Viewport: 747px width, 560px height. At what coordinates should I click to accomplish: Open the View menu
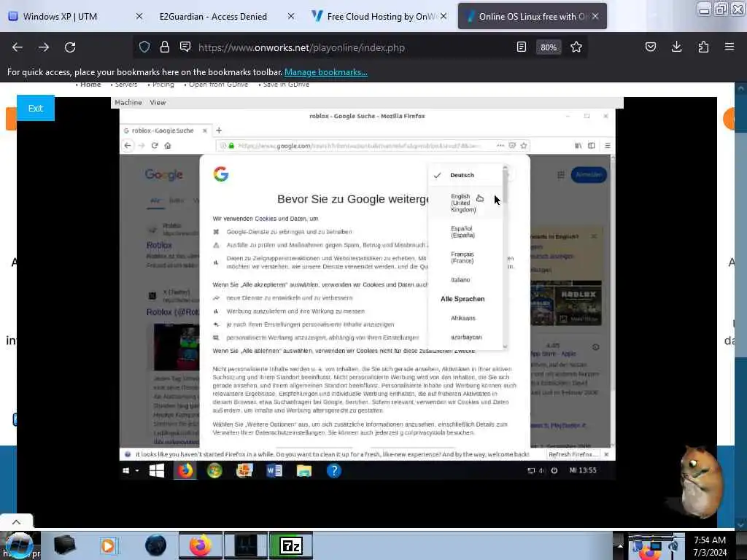click(158, 102)
